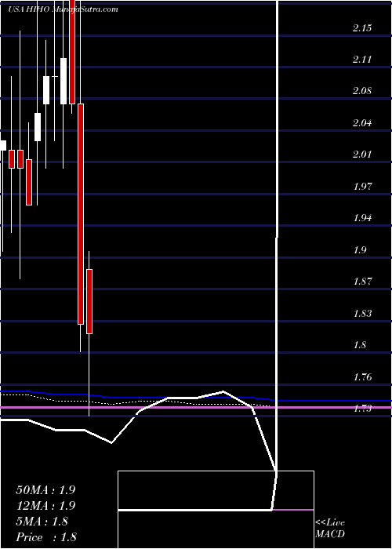The image size is (392, 549).
Task: Click the 2.04 price axis label
Action: (362, 123)
